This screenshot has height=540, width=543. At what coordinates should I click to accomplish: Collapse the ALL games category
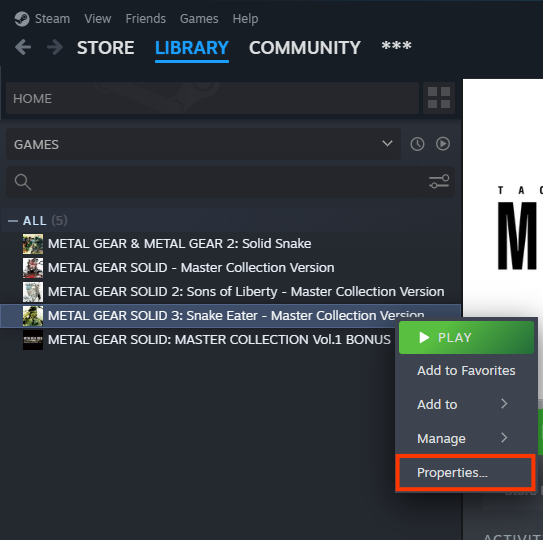(13, 221)
